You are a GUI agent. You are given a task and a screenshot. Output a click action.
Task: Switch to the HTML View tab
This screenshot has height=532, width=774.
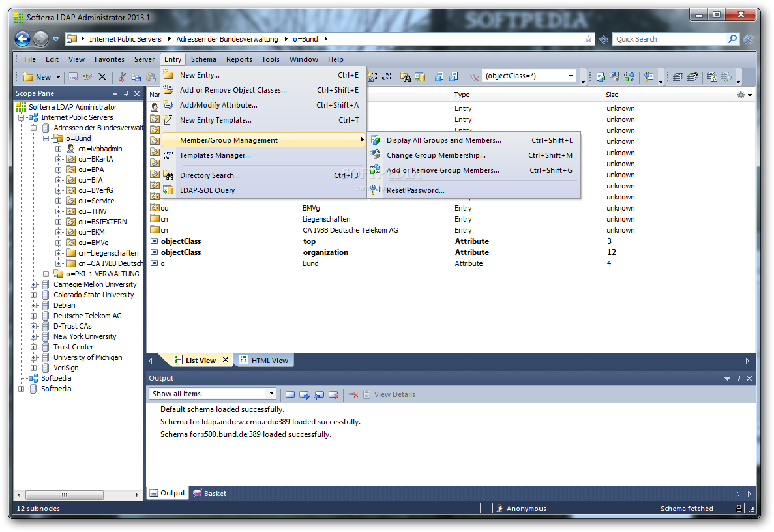[x=264, y=361]
